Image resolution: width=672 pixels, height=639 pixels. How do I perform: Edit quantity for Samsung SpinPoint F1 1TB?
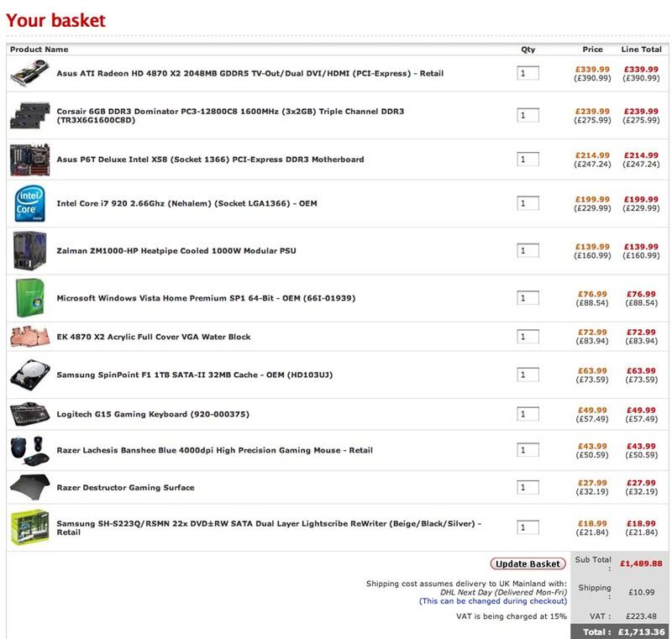pos(528,374)
